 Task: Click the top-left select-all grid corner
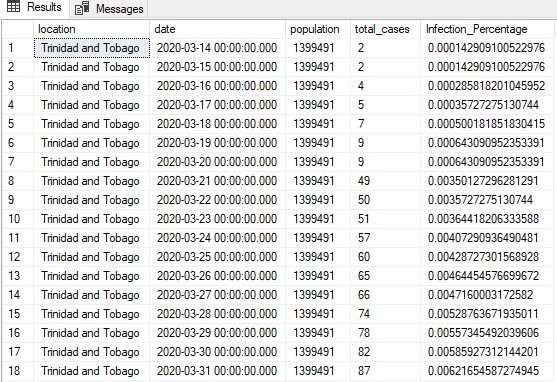[18, 29]
